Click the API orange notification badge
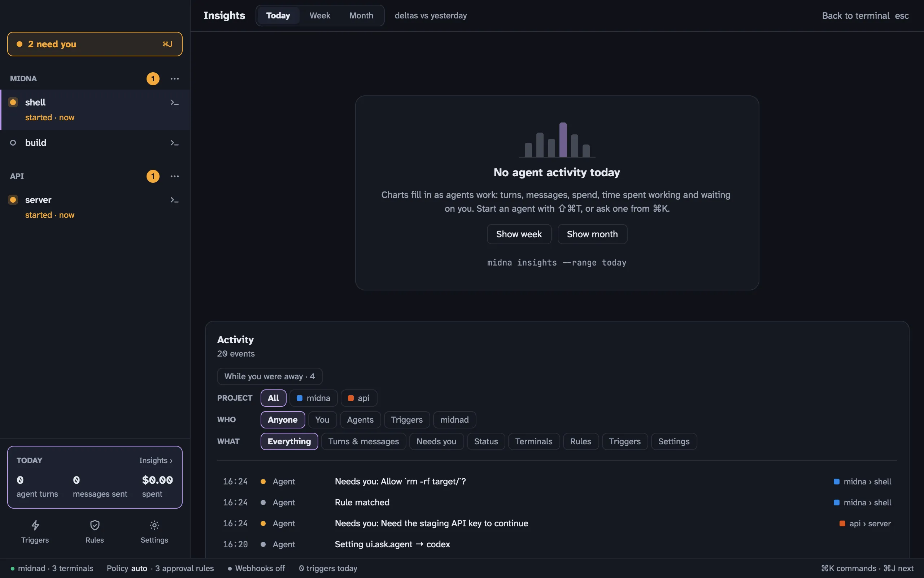 (x=153, y=176)
